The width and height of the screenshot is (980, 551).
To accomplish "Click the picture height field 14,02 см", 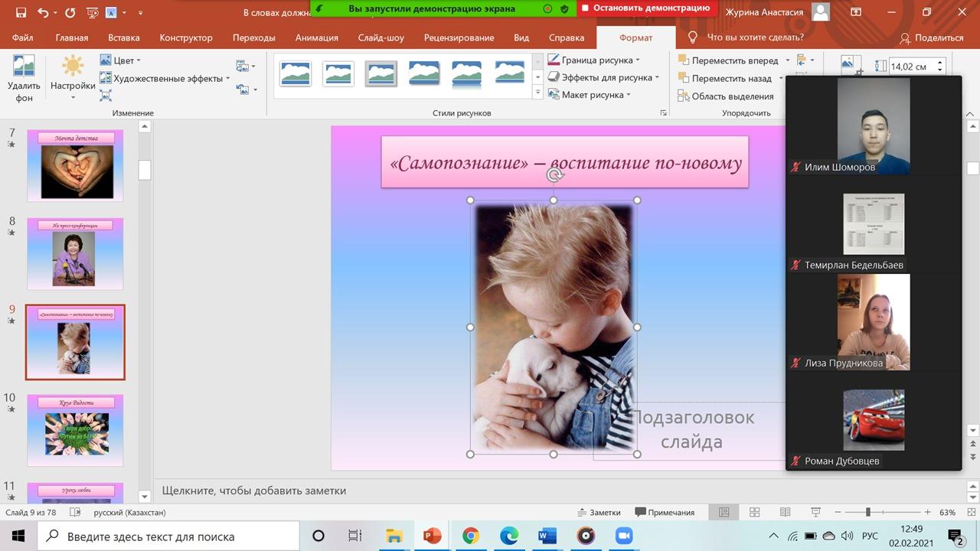I will tap(912, 67).
